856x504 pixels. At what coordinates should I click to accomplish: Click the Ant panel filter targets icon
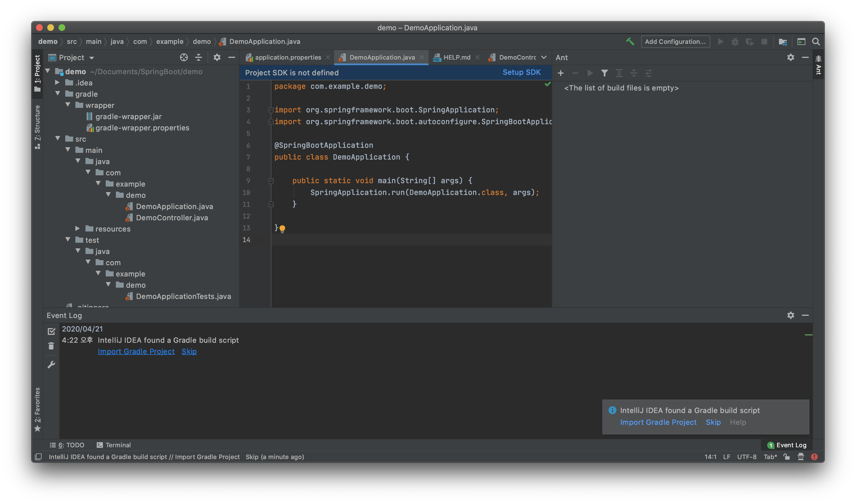pos(604,73)
